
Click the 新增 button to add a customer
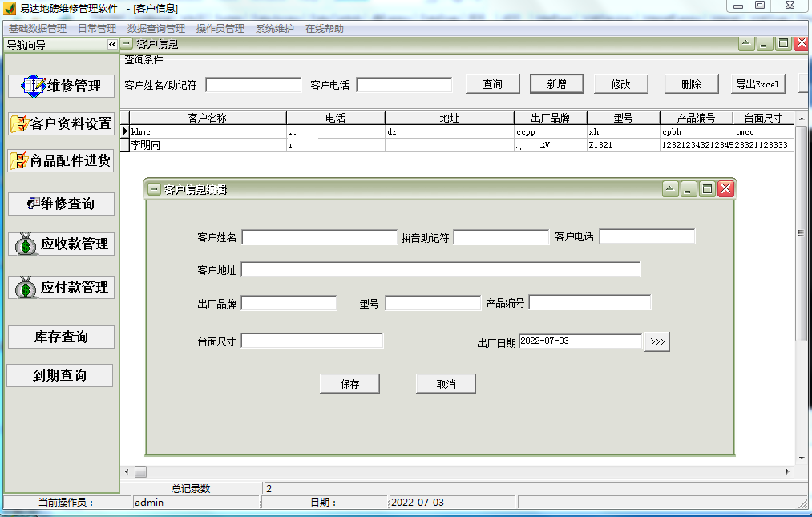pyautogui.click(x=556, y=83)
